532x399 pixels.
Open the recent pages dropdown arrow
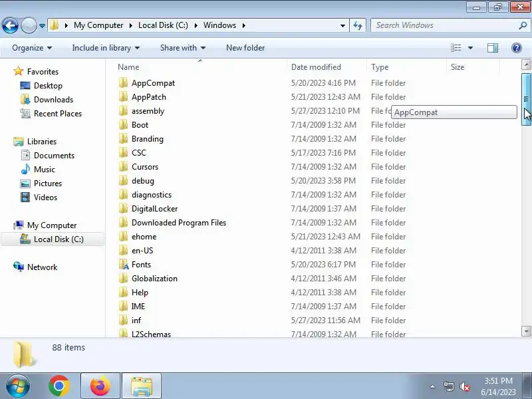pyautogui.click(x=42, y=26)
